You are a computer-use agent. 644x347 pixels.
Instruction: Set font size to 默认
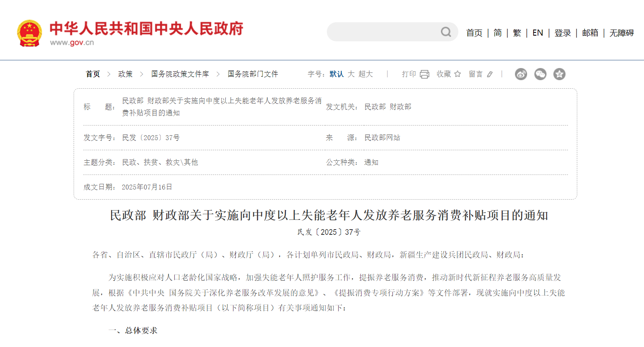[336, 74]
